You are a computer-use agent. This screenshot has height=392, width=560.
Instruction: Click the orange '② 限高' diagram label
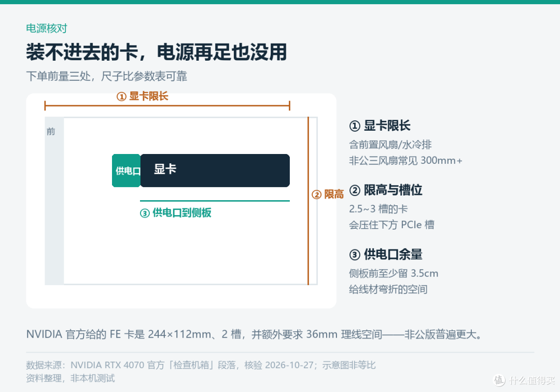point(328,194)
